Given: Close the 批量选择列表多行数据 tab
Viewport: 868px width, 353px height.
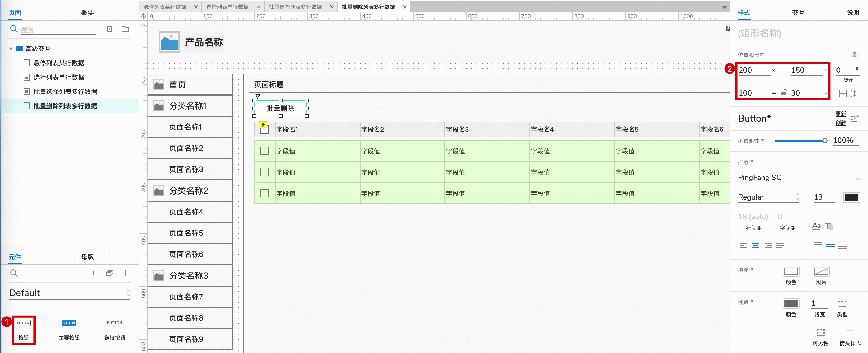Looking at the screenshot, I should pos(332,7).
